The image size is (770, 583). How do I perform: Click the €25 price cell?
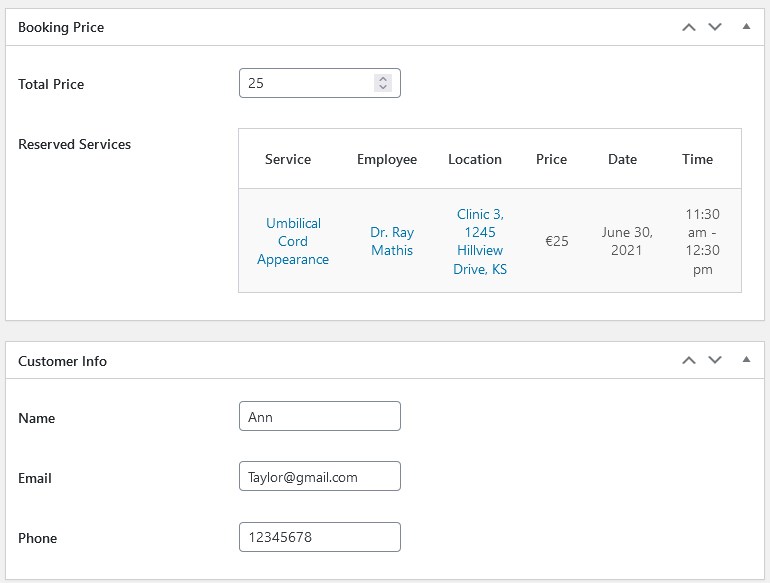pos(557,241)
